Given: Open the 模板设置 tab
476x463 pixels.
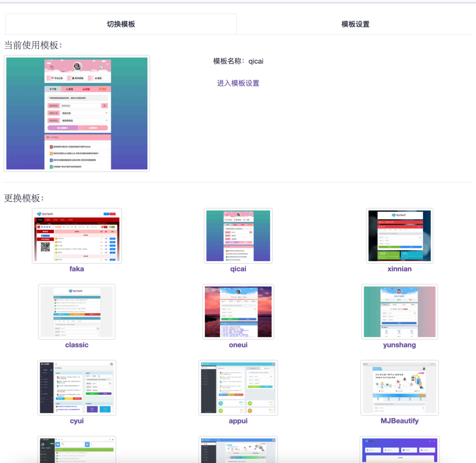Looking at the screenshot, I should pos(355,24).
